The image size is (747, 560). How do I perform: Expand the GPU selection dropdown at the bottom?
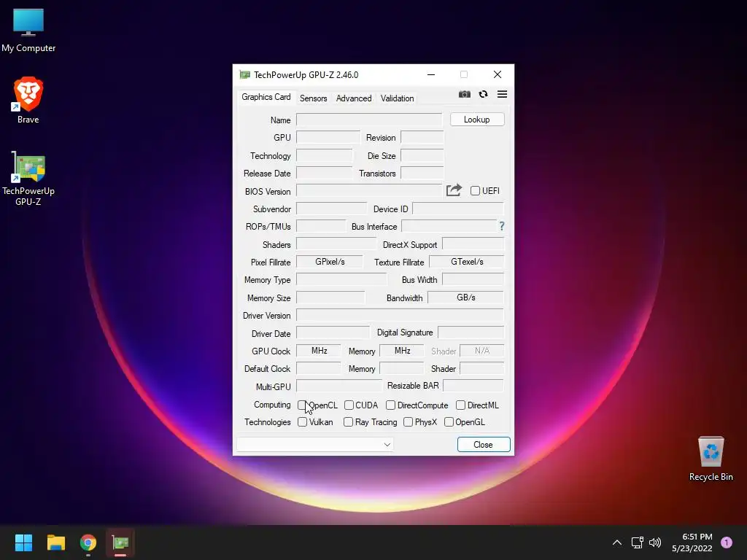(387, 445)
